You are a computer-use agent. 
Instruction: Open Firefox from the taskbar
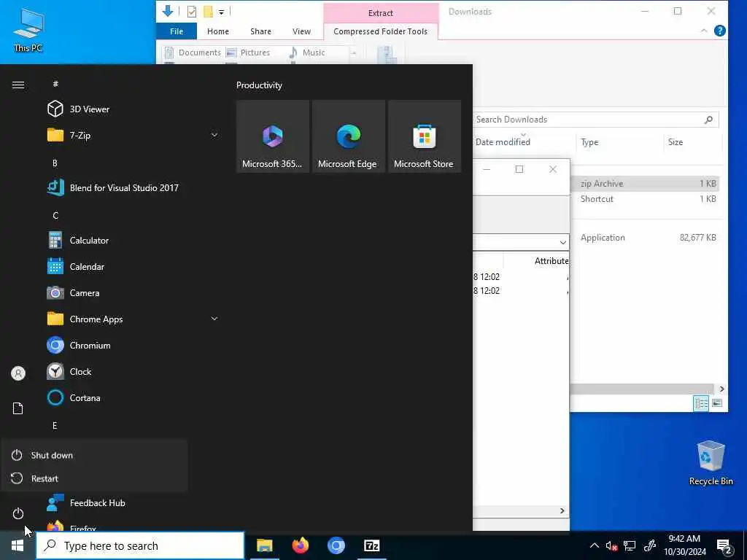pyautogui.click(x=300, y=545)
